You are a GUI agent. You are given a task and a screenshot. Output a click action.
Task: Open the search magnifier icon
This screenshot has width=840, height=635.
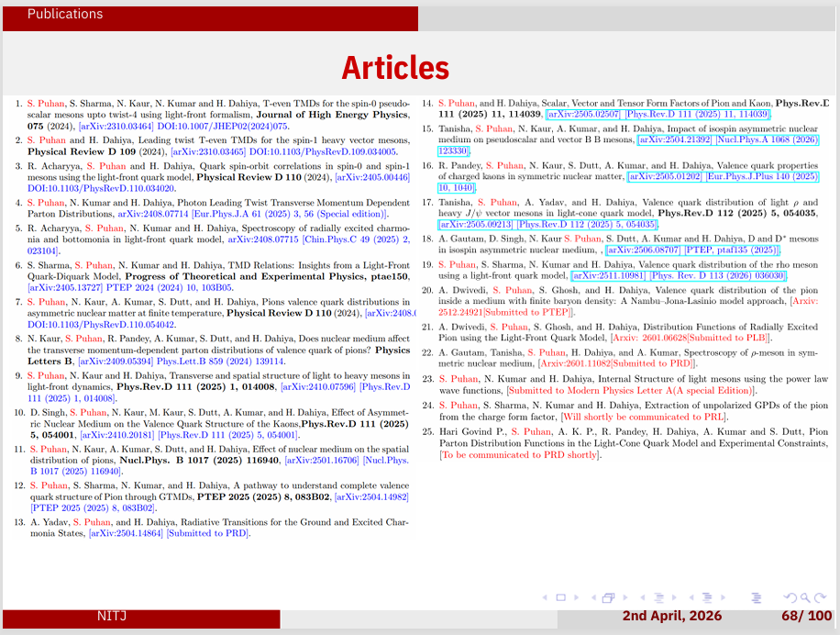[x=805, y=597]
